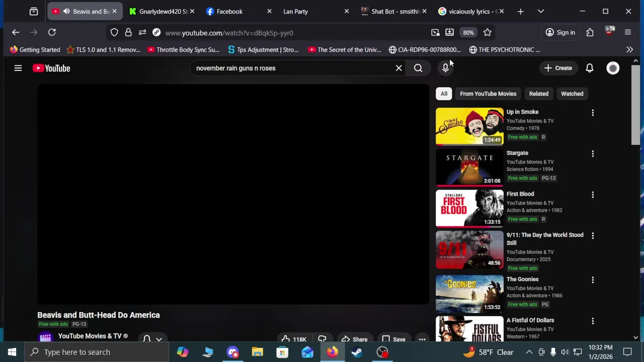The image size is (644, 362).
Task: Open the Firefox application menu
Action: 628,33
